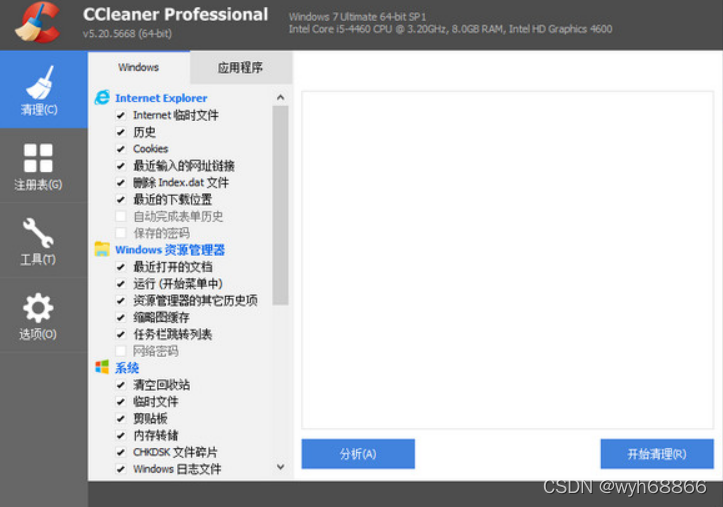
Task: Open the Registry (注册表) section
Action: click(43, 166)
